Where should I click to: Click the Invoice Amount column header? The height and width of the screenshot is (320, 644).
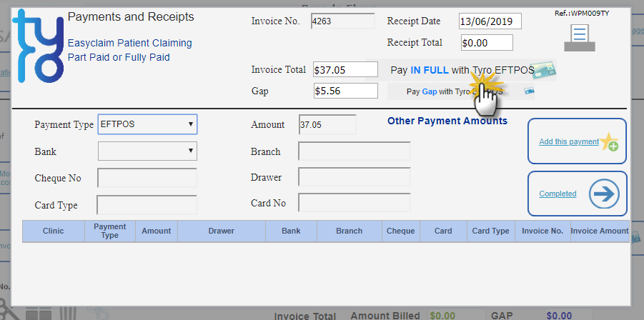[x=600, y=231]
